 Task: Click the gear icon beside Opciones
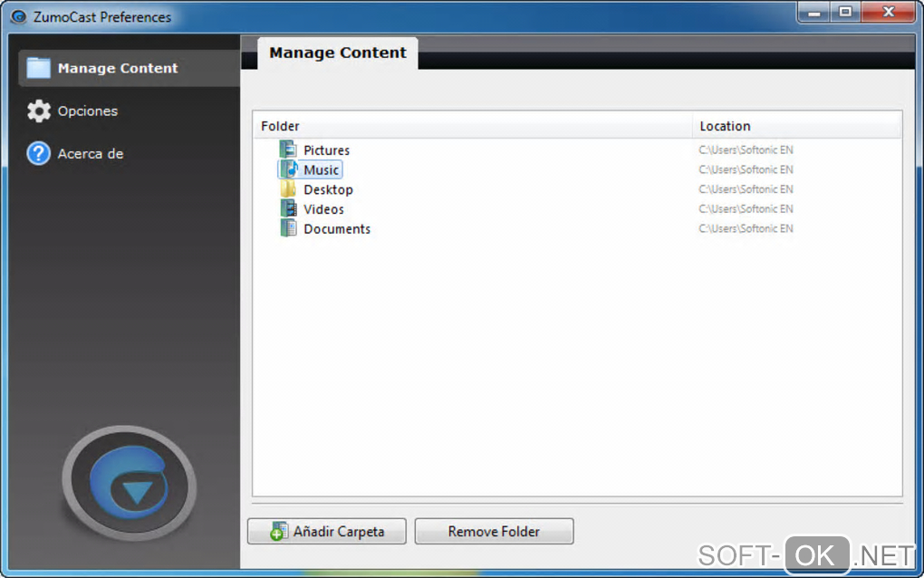tap(39, 111)
